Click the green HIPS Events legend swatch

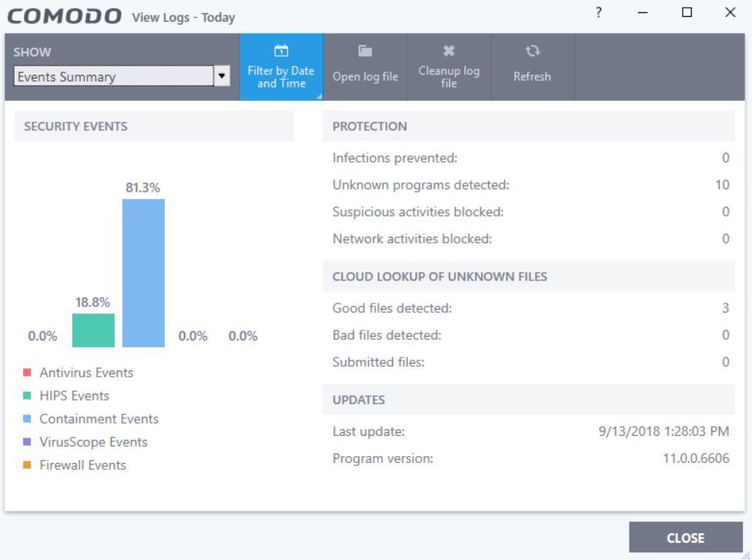27,396
